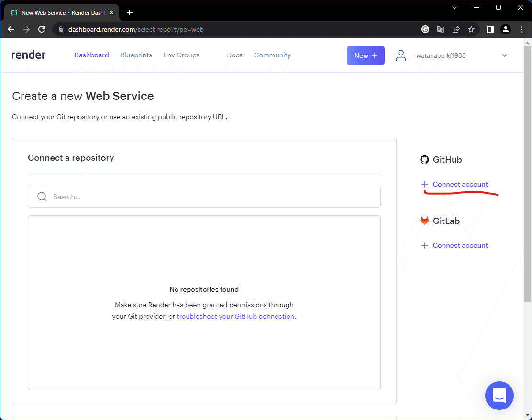Click the GitHub provider label

pyautogui.click(x=447, y=159)
